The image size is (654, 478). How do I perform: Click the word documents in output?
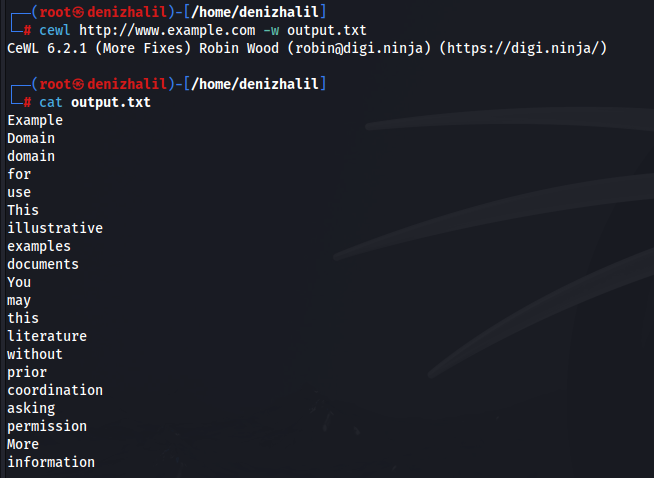pos(43,264)
